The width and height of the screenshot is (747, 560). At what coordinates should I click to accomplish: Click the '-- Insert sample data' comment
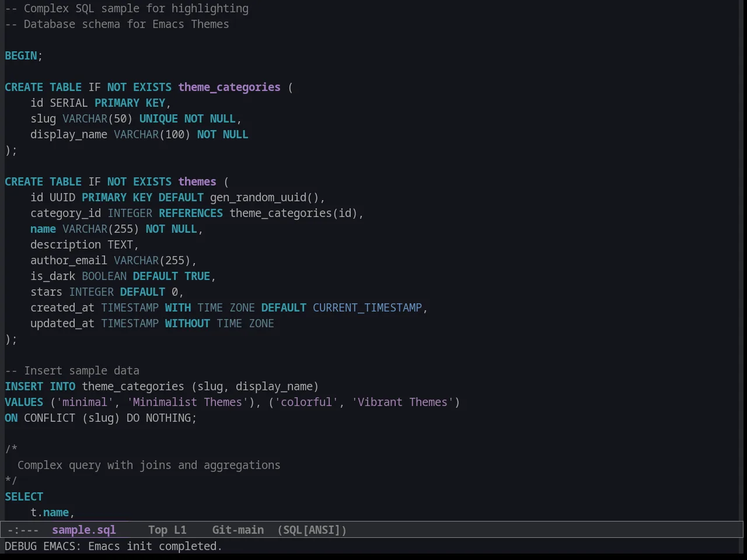(72, 370)
